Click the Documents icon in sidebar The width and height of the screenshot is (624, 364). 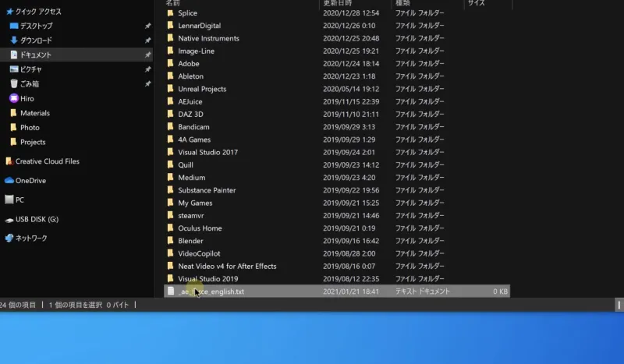point(14,55)
